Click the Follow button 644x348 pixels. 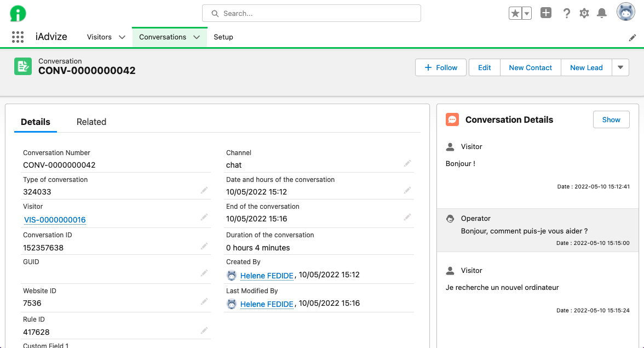[441, 67]
